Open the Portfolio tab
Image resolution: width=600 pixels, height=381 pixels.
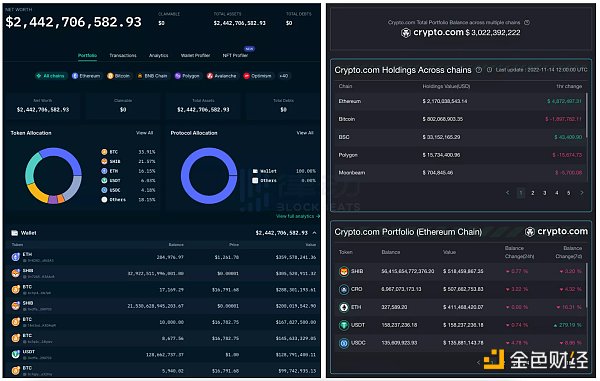point(88,55)
